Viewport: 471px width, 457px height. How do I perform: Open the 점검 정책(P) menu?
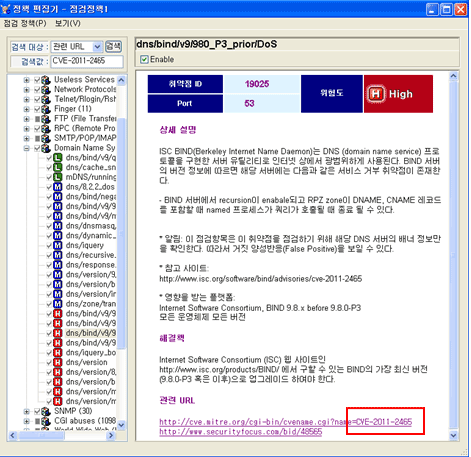coord(25,23)
